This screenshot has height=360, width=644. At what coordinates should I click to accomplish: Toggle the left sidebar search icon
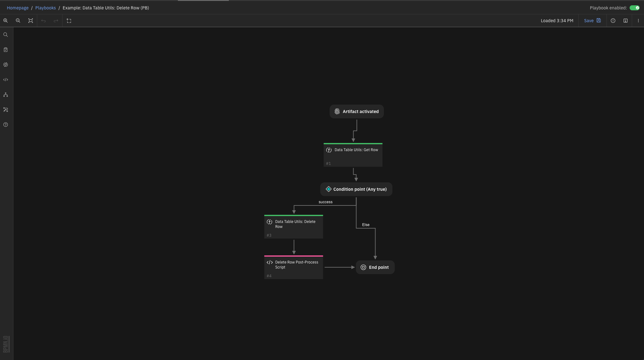[5, 34]
